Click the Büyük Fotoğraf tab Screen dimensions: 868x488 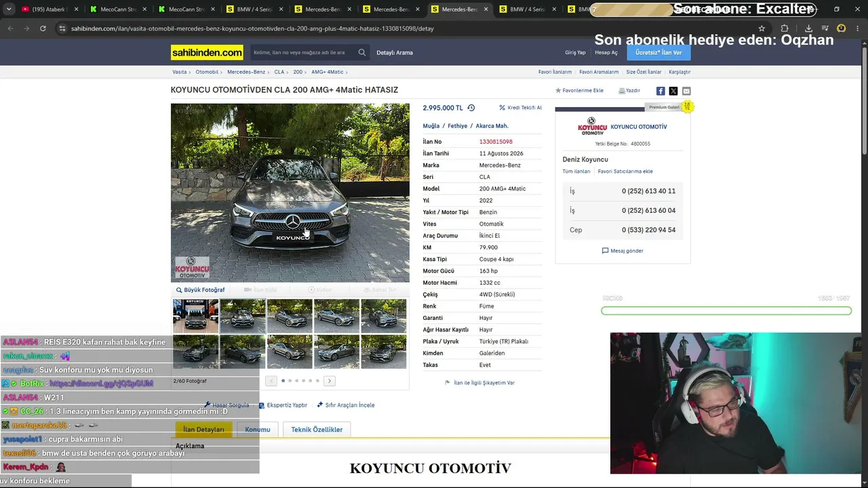201,290
